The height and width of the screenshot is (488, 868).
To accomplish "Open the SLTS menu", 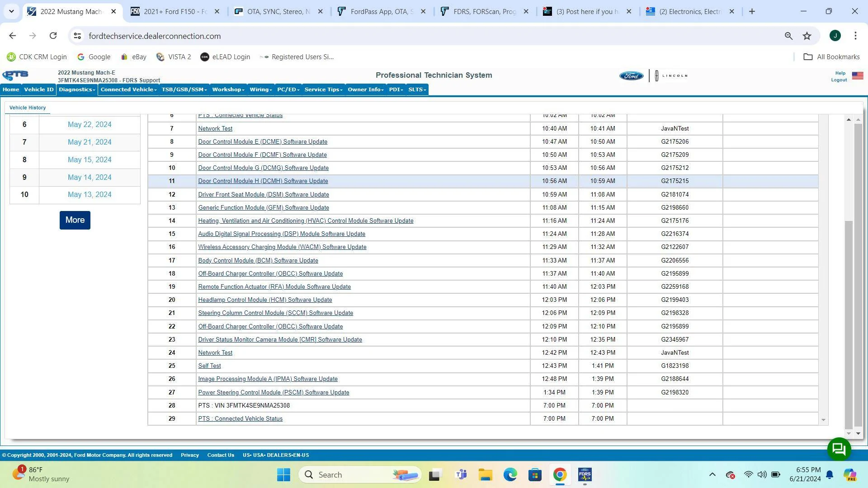I will [417, 89].
